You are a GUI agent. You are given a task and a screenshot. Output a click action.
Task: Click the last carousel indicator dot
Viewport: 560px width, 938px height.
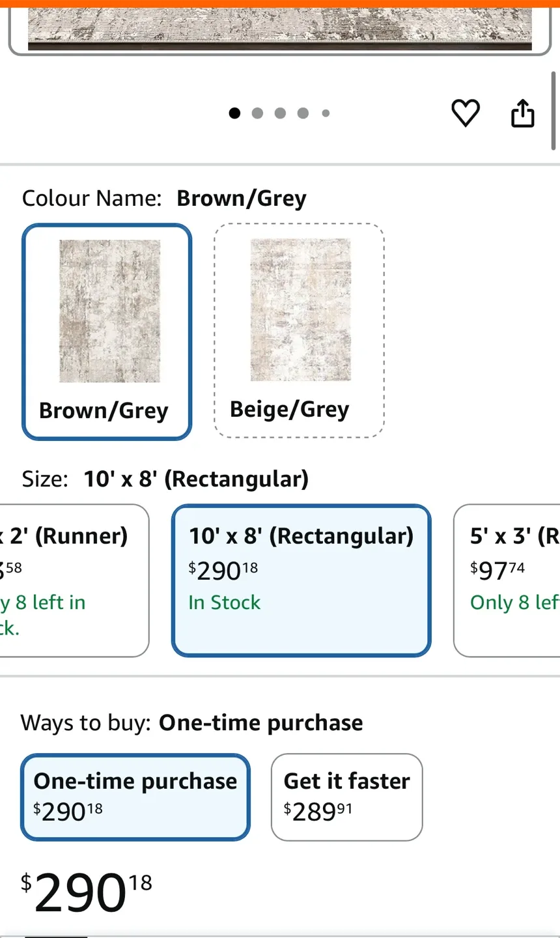[325, 113]
